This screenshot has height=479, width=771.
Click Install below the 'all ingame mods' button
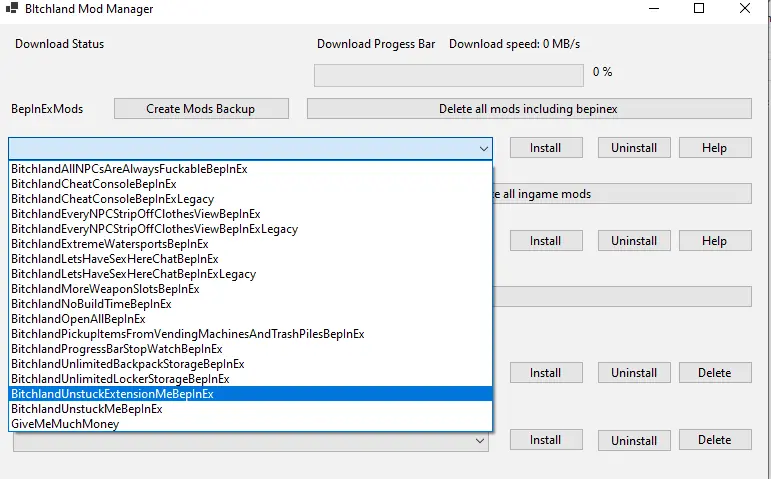(546, 240)
